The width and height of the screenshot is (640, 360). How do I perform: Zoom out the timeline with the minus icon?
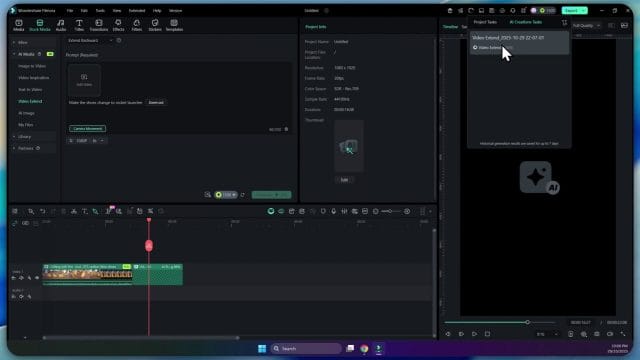(x=376, y=211)
